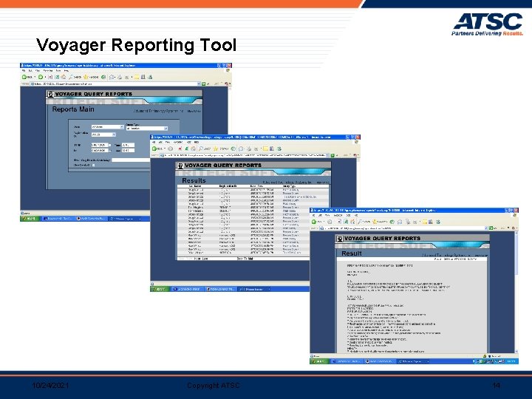Click Print icon in Results list window toolbar
The width and height of the screenshot is (532, 399).
pos(249,149)
